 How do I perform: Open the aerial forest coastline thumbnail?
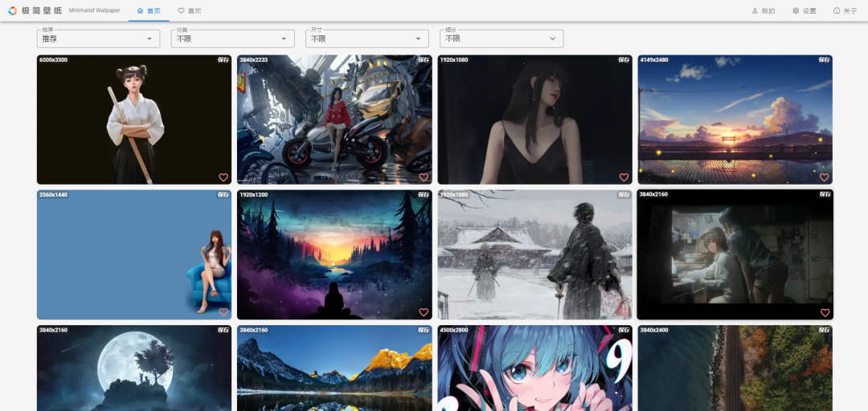point(735,368)
